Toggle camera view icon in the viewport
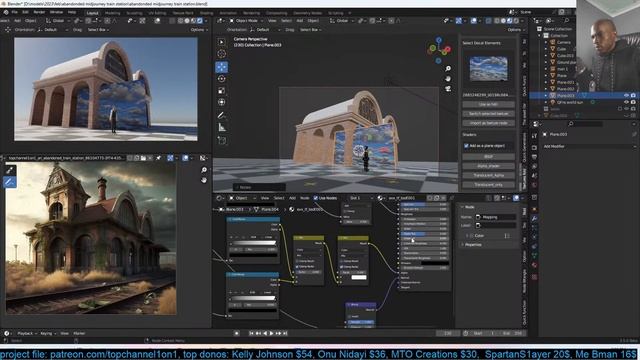 (448, 88)
